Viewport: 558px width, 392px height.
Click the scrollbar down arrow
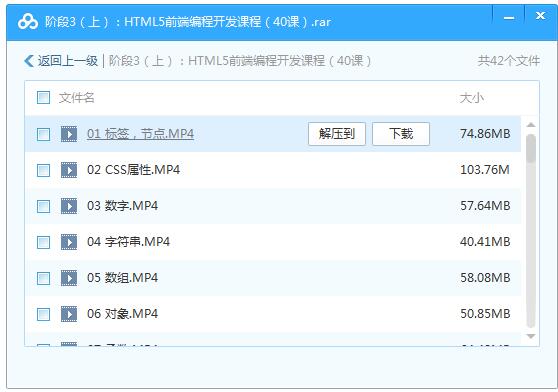(531, 336)
